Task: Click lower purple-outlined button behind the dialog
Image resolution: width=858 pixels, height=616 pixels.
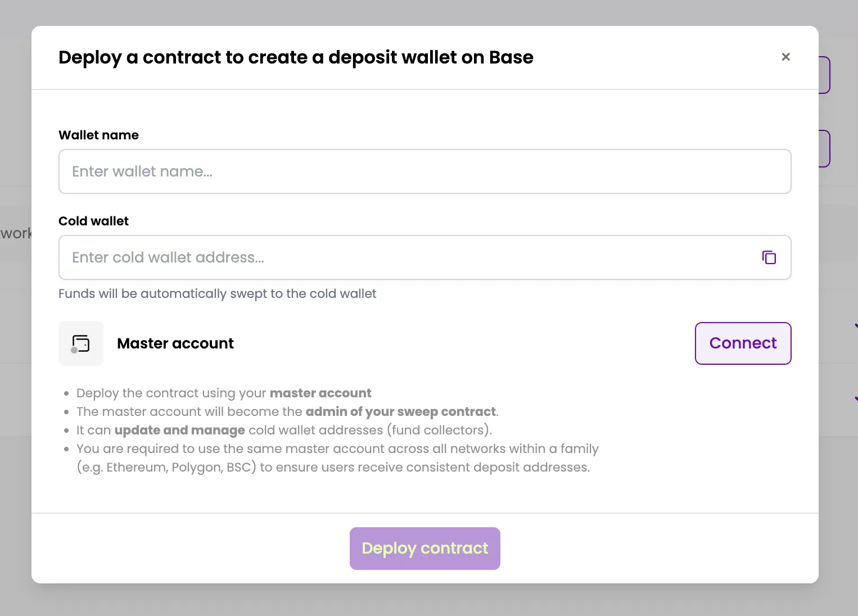Action: pyautogui.click(x=824, y=148)
